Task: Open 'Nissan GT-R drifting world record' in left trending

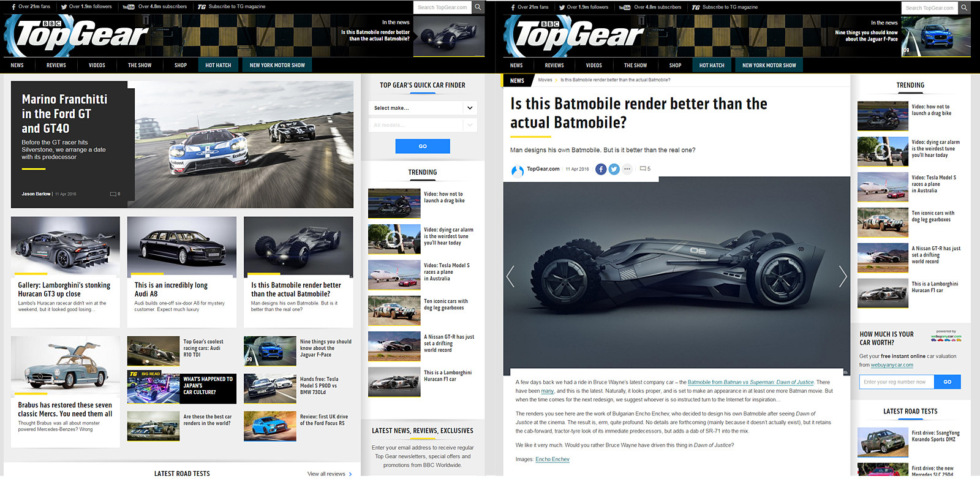Action: [421, 346]
